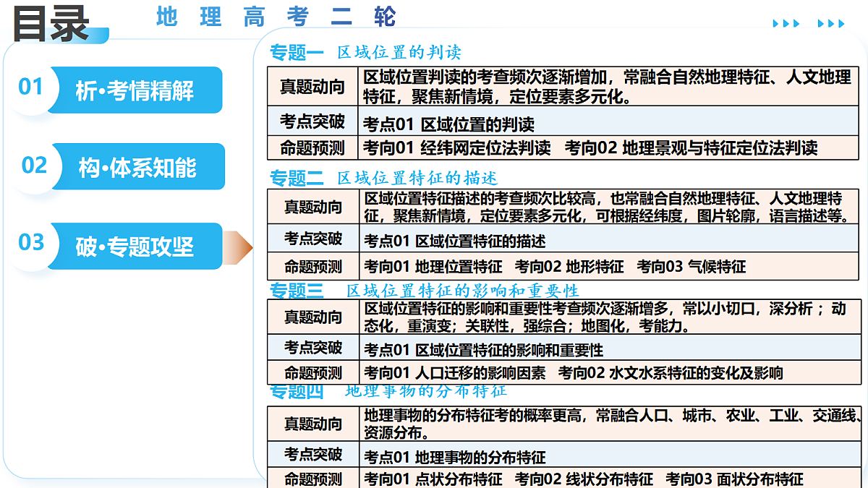Select heading 专题四 地理事物的分布特征

coord(388,391)
